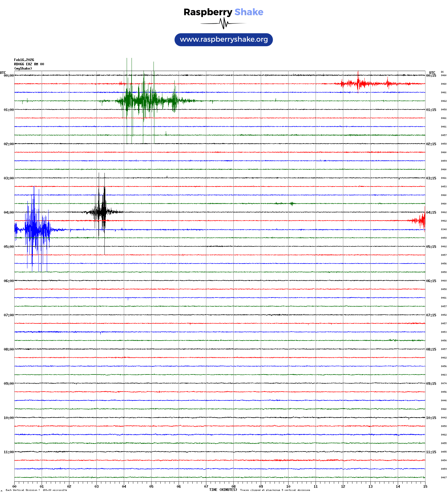Click the (myShake) label
Viewport: 448px width, 494px height.
click(23, 68)
